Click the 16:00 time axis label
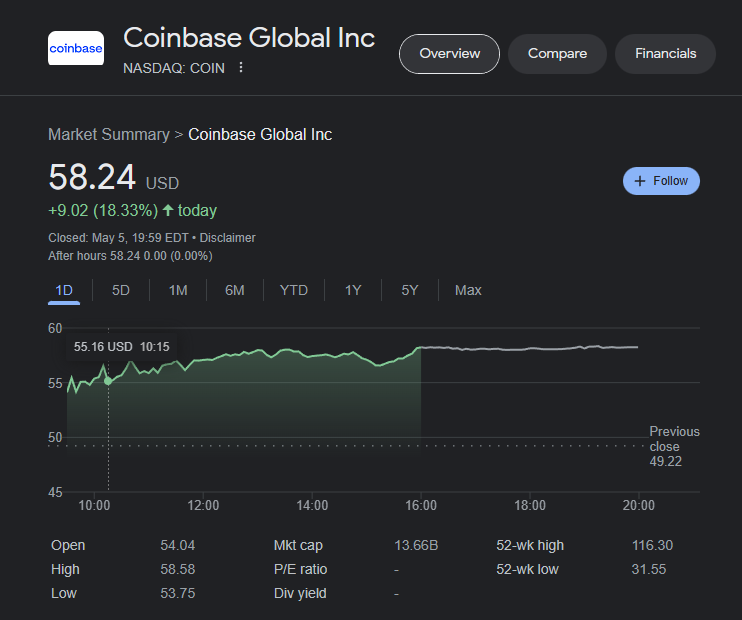The width and height of the screenshot is (742, 620). [421, 505]
